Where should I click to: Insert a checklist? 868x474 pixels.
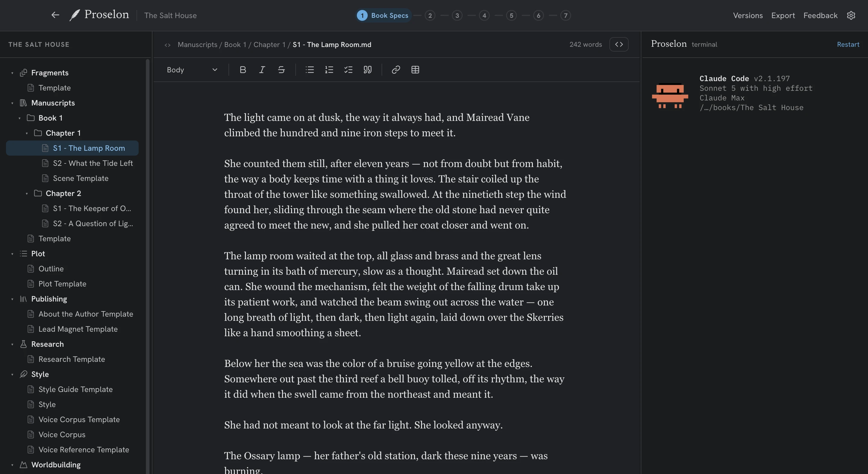coord(348,70)
